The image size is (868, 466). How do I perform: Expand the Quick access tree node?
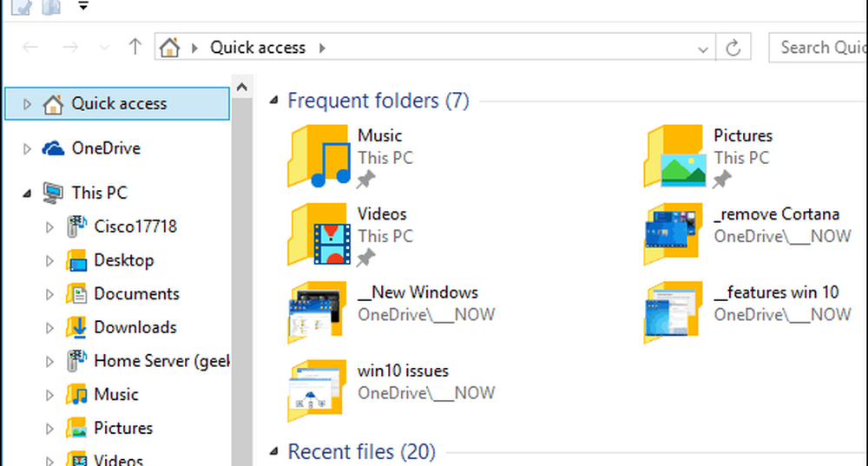(x=27, y=104)
